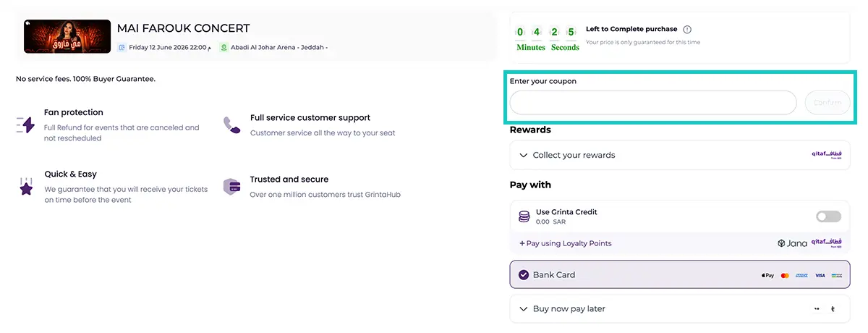868x333 pixels.
Task: Click the mada card logo
Action: pos(837,275)
